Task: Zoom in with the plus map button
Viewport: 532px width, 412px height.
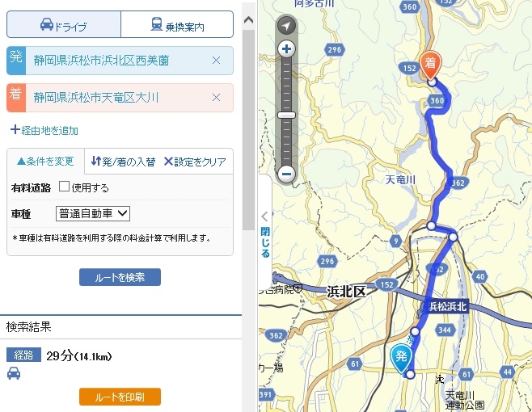Action: [x=286, y=48]
